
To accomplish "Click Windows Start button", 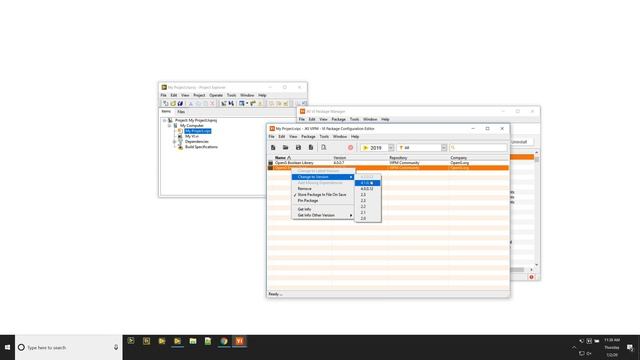I will coord(7,347).
